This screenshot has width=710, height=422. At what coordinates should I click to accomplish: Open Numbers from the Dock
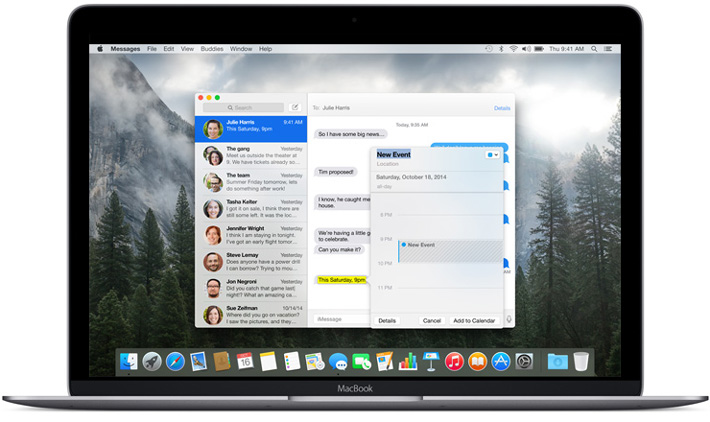pyautogui.click(x=408, y=362)
